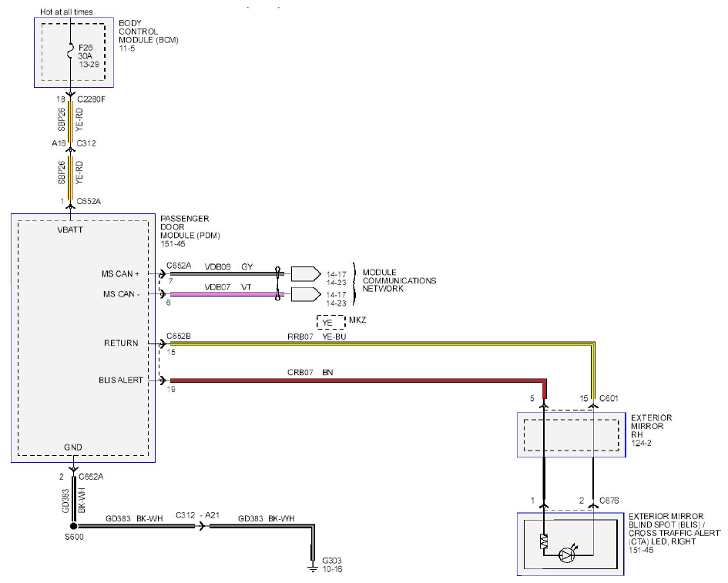Click the dashed YE box near MKZ
728x583 pixels.
tap(331, 322)
